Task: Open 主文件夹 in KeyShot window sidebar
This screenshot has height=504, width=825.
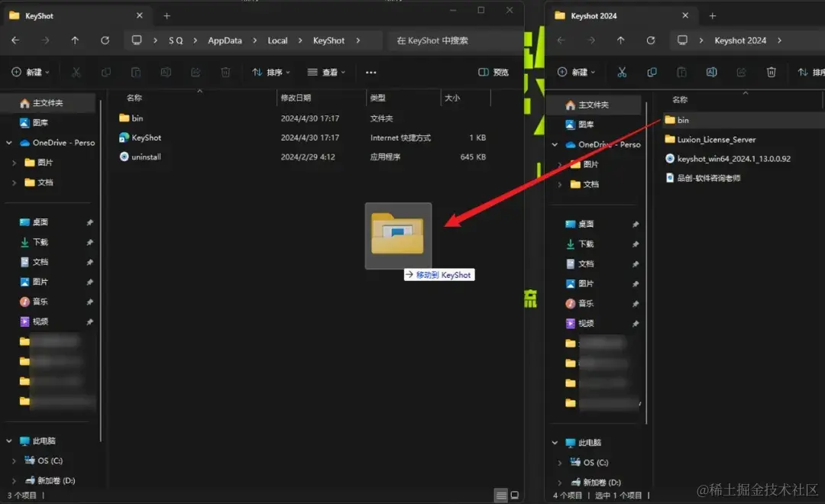Action: 48,103
